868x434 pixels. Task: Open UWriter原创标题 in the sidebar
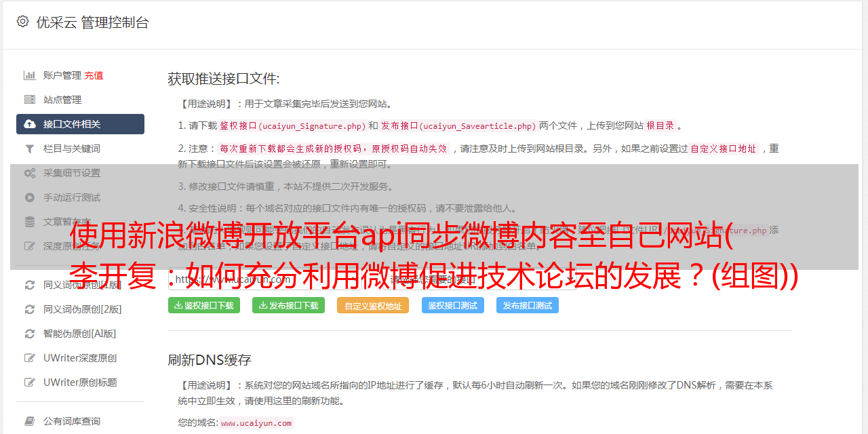click(x=80, y=382)
